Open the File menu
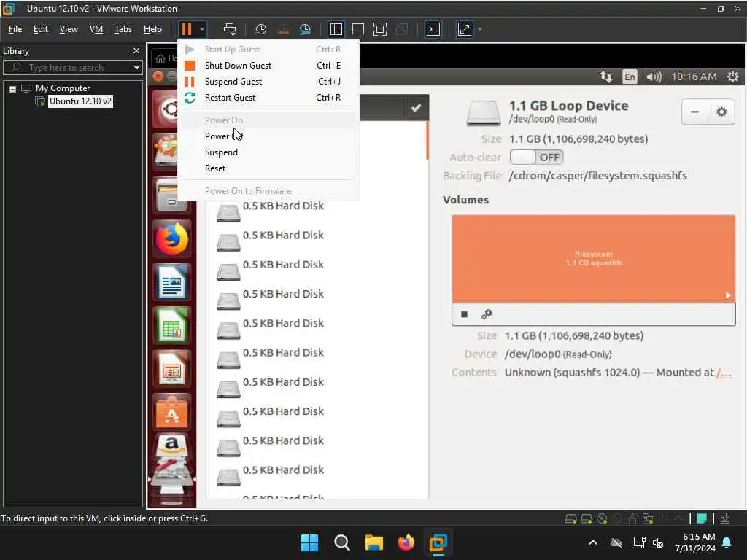747x560 pixels. pos(15,29)
